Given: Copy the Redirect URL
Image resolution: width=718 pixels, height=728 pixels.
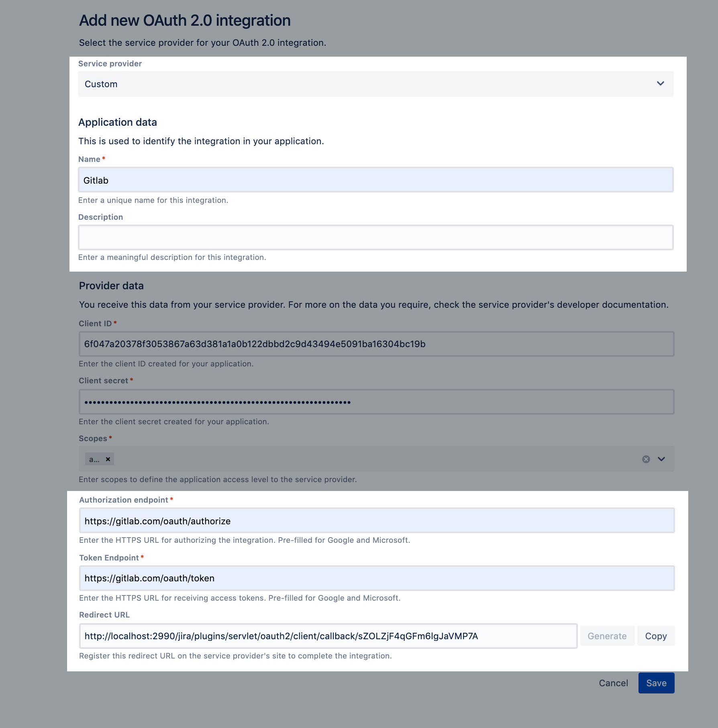Looking at the screenshot, I should click(655, 636).
